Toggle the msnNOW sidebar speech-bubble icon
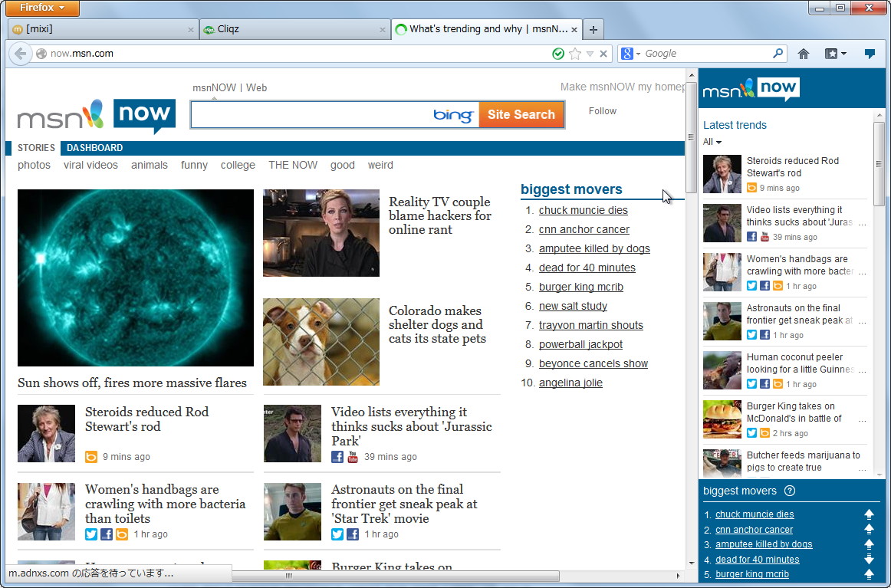This screenshot has height=588, width=891. 870,54
